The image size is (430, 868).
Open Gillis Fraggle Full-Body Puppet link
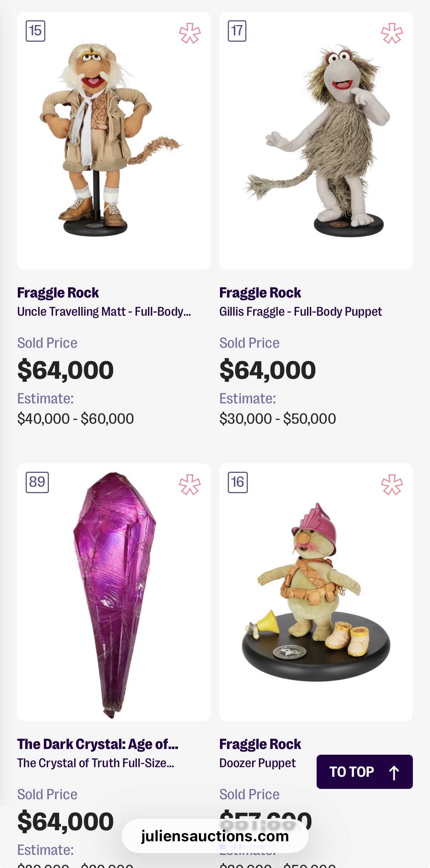300,312
